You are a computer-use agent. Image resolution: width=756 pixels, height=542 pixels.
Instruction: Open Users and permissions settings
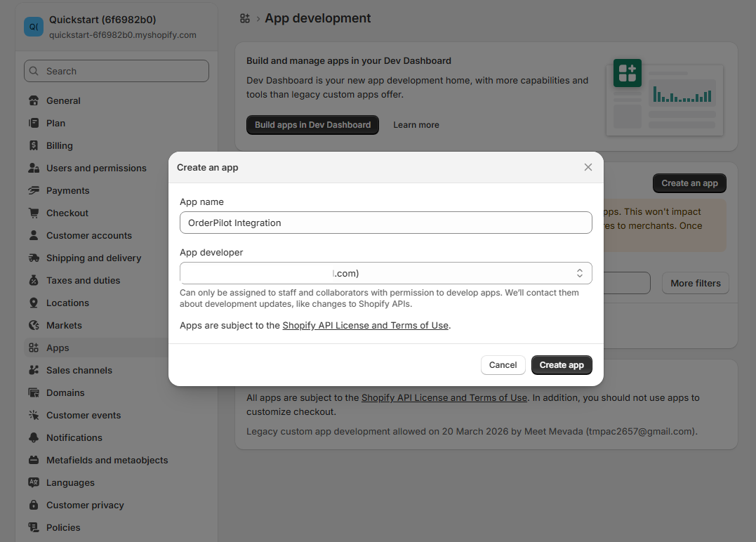coord(95,168)
